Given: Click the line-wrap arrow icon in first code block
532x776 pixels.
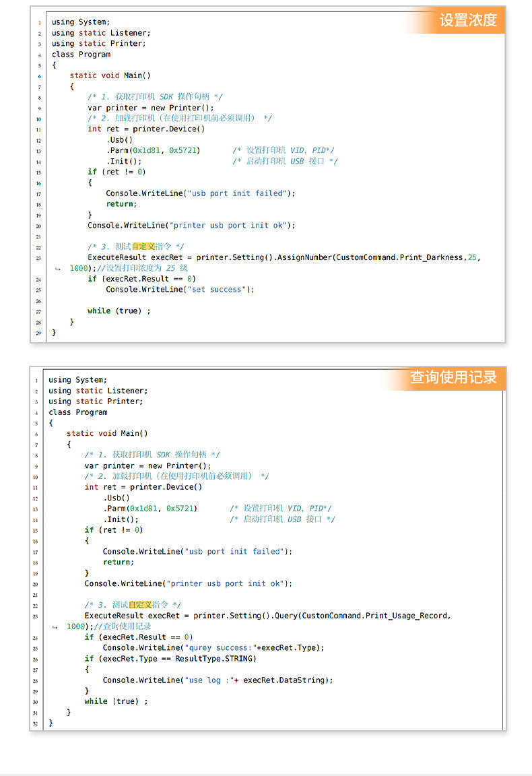Looking at the screenshot, I should 58,269.
